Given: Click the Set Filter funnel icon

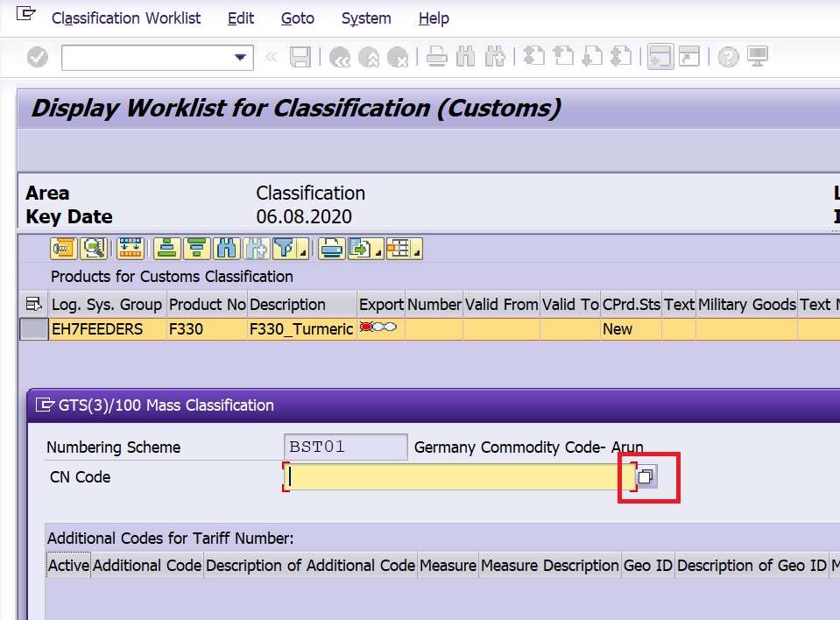Looking at the screenshot, I should pos(285,249).
